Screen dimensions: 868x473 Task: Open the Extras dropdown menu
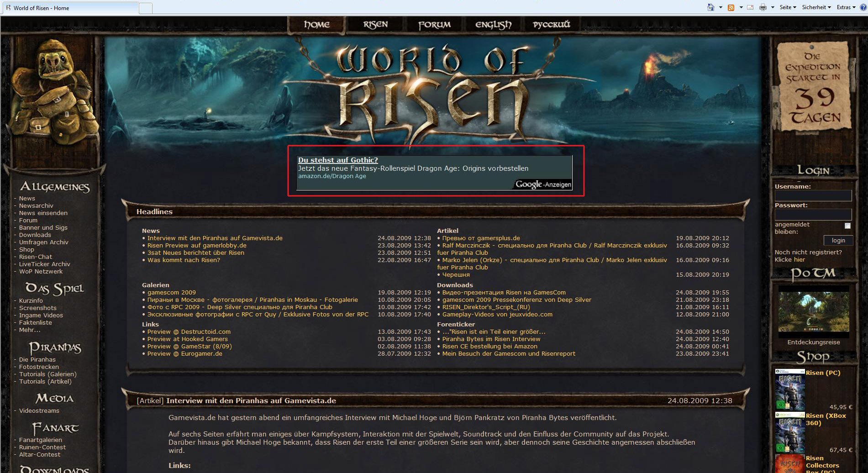846,7
